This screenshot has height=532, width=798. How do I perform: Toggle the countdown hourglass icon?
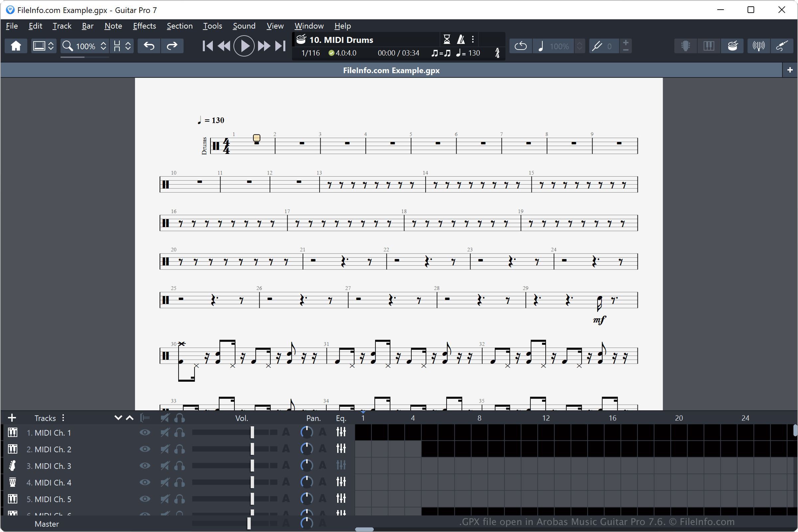tap(447, 39)
